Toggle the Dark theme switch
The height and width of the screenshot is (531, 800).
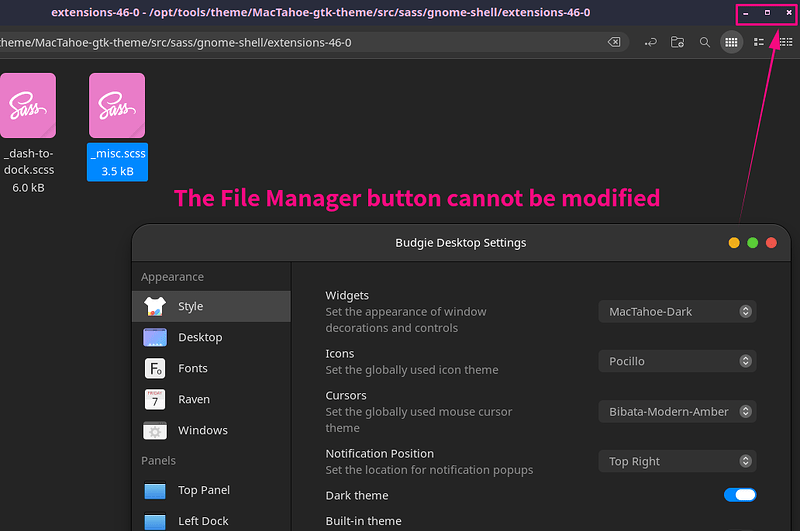(740, 495)
